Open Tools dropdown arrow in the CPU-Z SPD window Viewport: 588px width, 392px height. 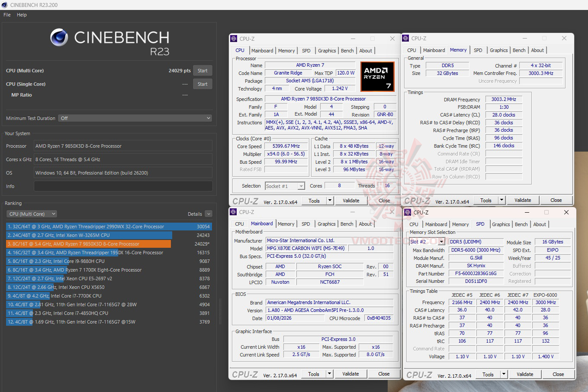point(504,374)
